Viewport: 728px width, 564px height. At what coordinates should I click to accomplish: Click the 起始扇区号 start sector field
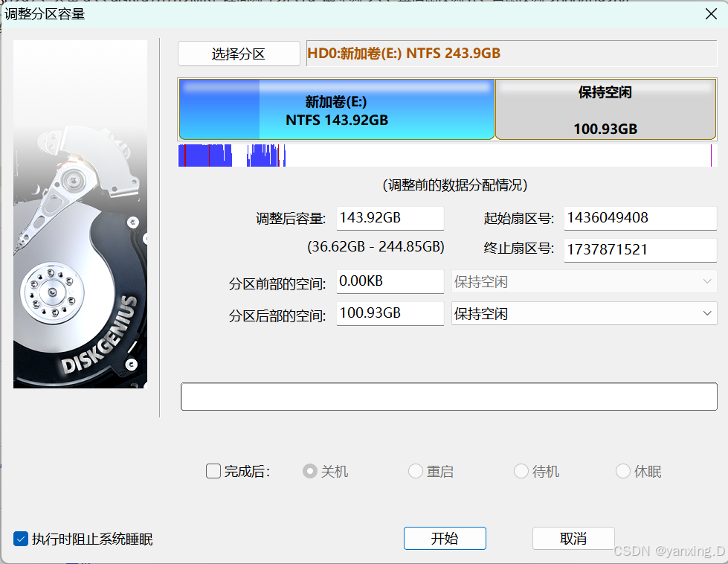pos(639,217)
